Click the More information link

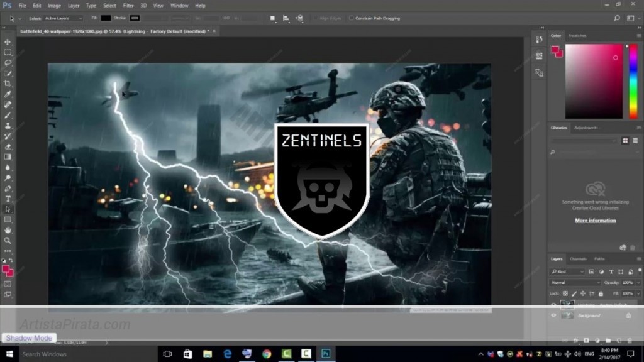click(595, 221)
